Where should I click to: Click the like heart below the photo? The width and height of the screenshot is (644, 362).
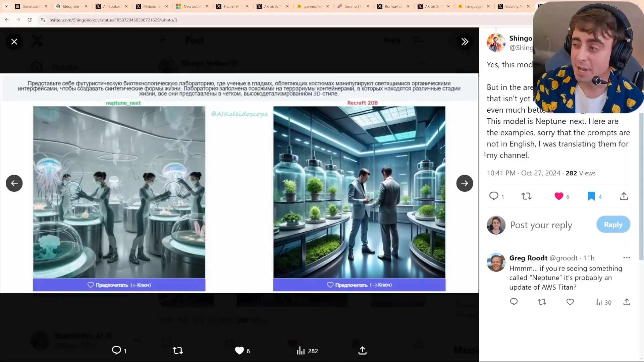pyautogui.click(x=239, y=351)
